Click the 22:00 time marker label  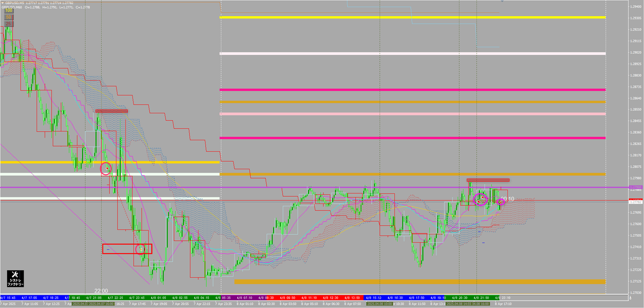pos(101,290)
